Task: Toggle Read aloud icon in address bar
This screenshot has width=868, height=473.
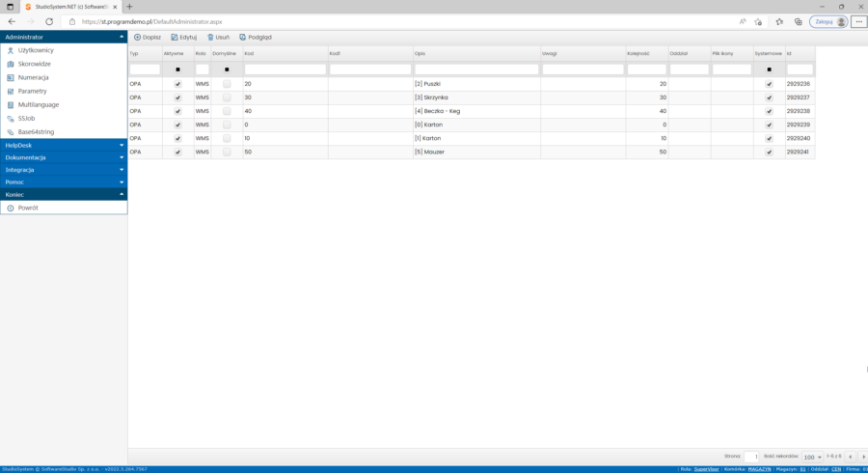Action: [743, 21]
